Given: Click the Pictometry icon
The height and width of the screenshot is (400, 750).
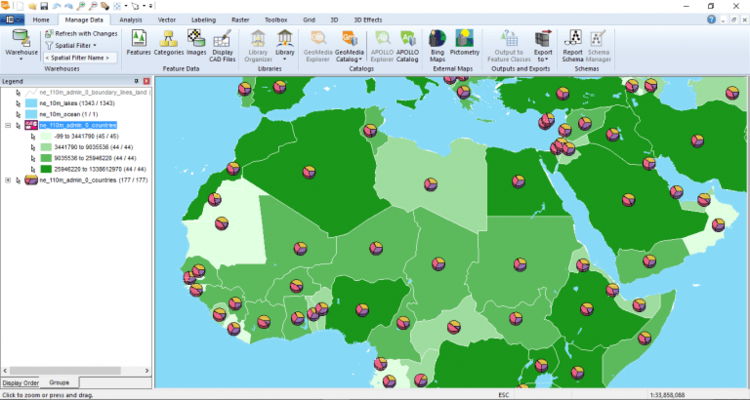Looking at the screenshot, I should pos(464,43).
